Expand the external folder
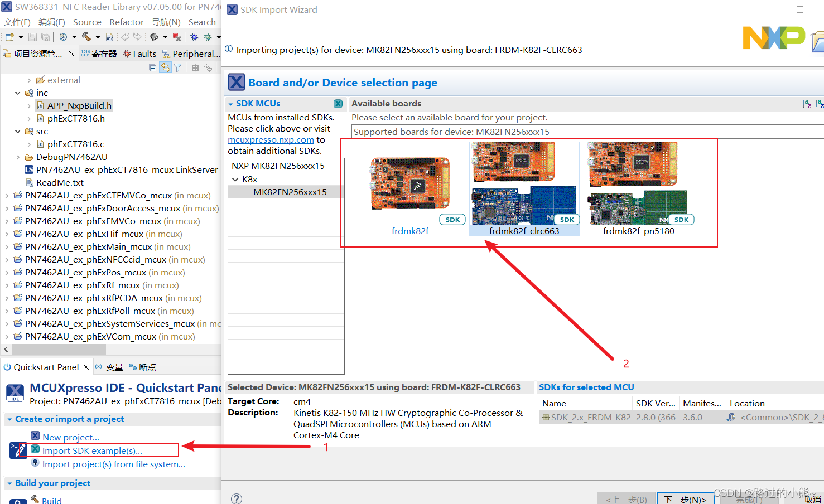This screenshot has height=504, width=824. tap(29, 80)
